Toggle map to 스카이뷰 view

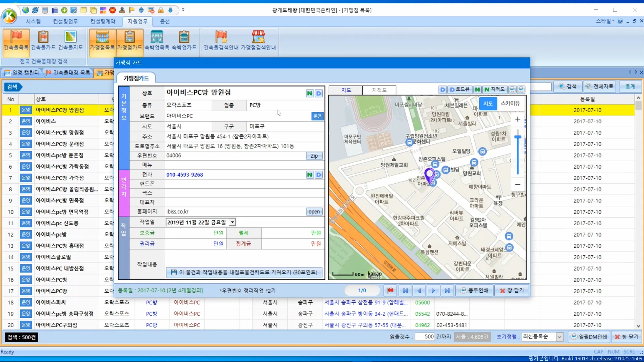tap(510, 103)
